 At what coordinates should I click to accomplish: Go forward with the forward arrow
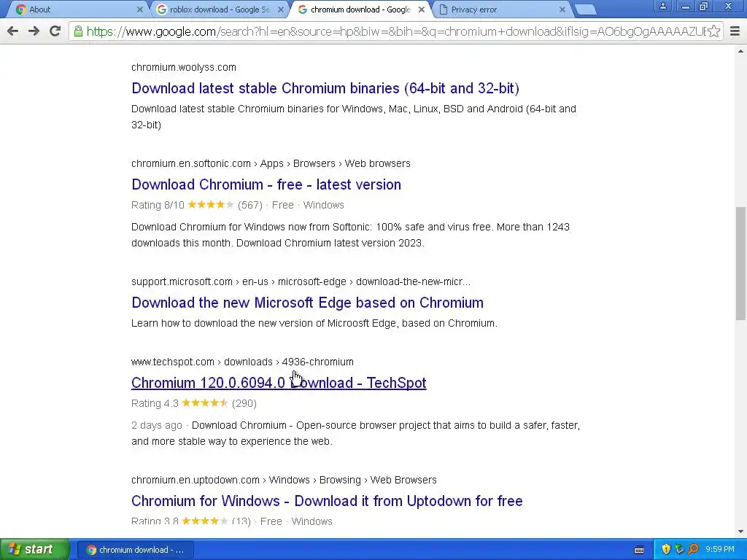pos(34,31)
